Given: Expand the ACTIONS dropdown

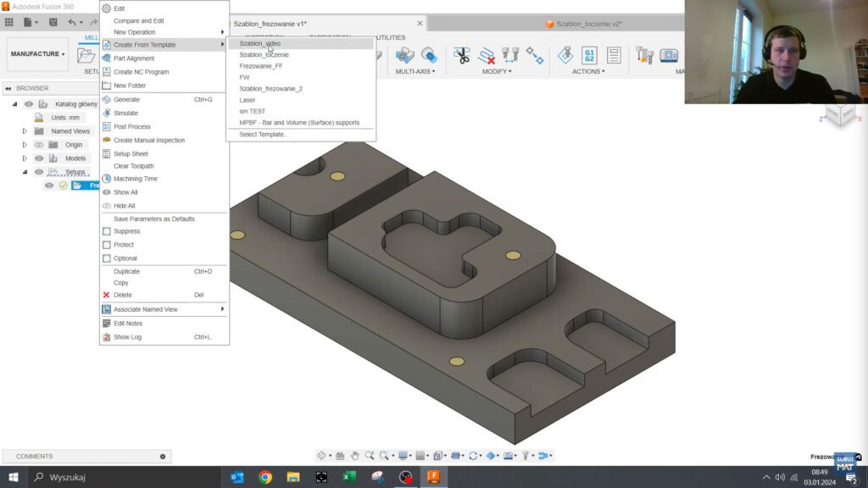Looking at the screenshot, I should click(x=587, y=71).
